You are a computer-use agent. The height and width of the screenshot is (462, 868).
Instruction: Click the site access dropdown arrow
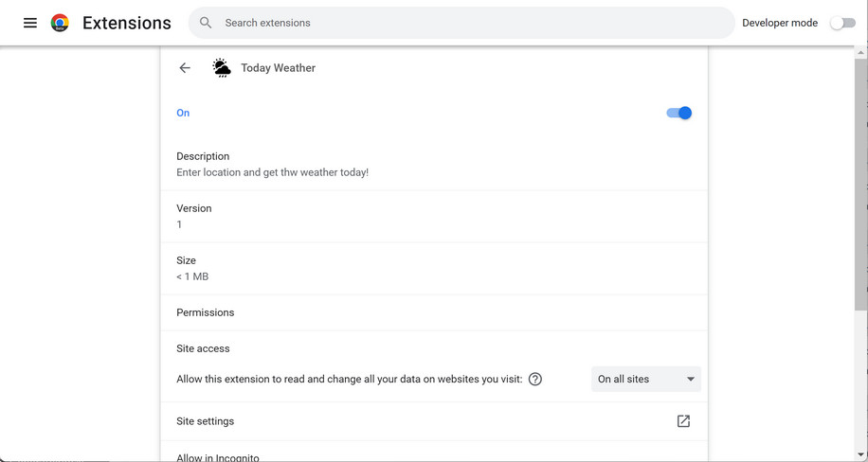pos(691,380)
